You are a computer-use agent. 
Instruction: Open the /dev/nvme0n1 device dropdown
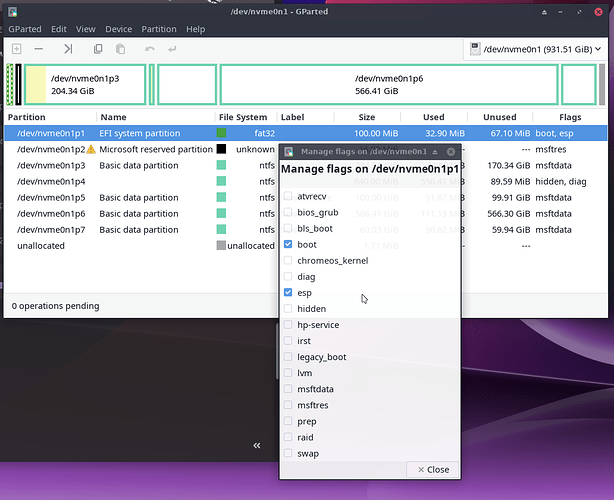tap(535, 49)
